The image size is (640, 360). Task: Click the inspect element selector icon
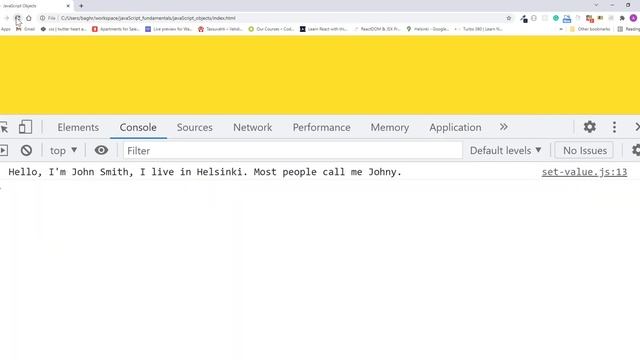pyautogui.click(x=4, y=127)
